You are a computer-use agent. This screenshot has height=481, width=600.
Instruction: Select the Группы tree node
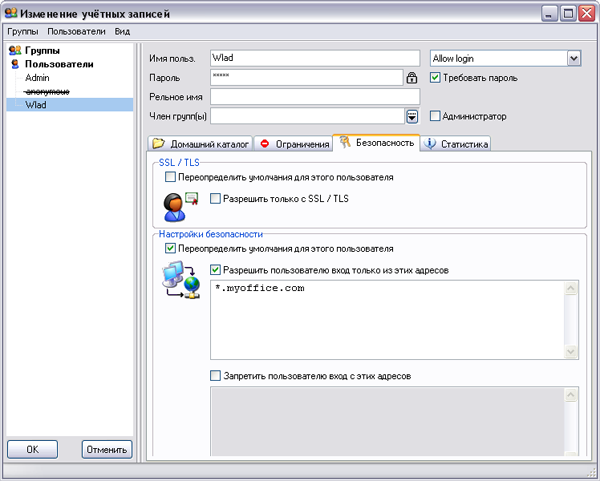[42, 51]
